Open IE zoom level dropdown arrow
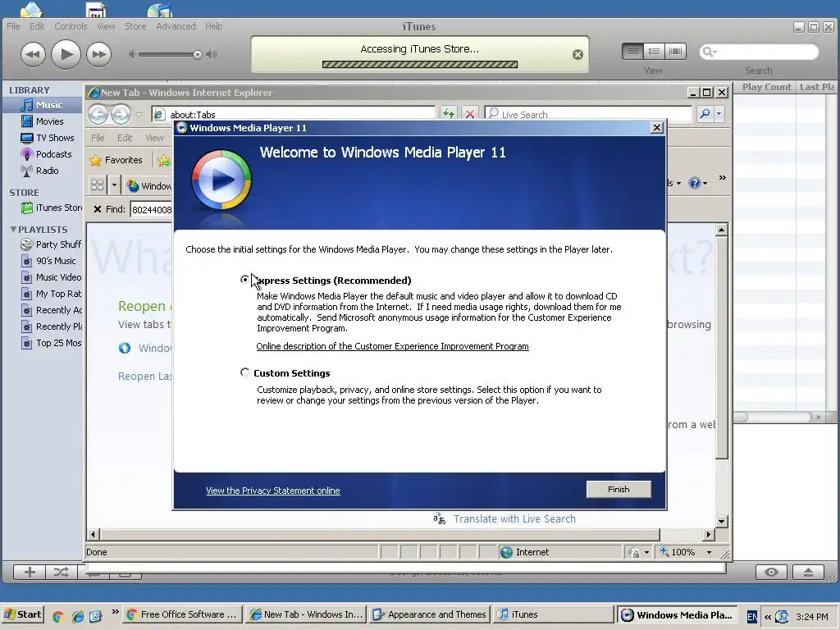Screen dimensions: 840x630 coord(710,552)
